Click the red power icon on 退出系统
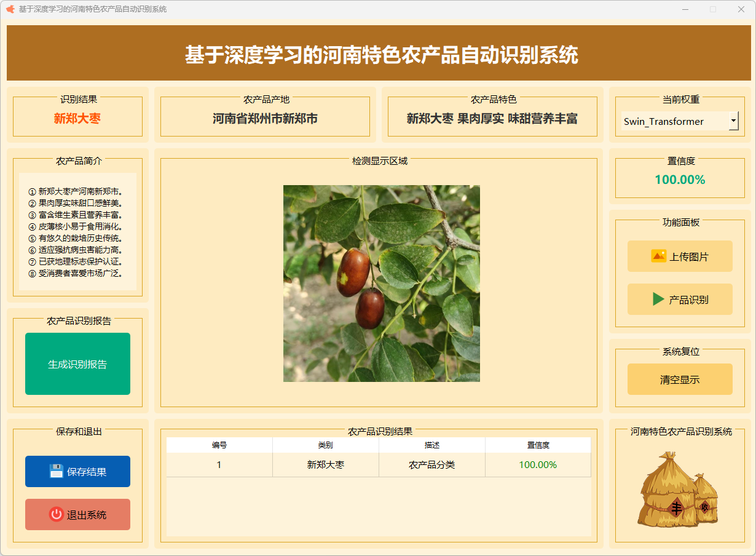The width and height of the screenshot is (756, 556). pos(57,515)
